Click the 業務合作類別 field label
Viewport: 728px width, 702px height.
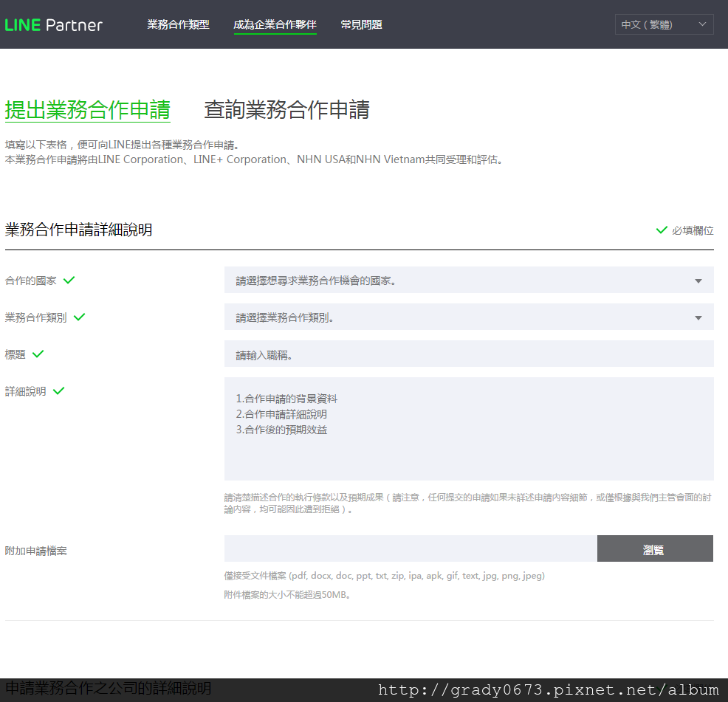[35, 317]
